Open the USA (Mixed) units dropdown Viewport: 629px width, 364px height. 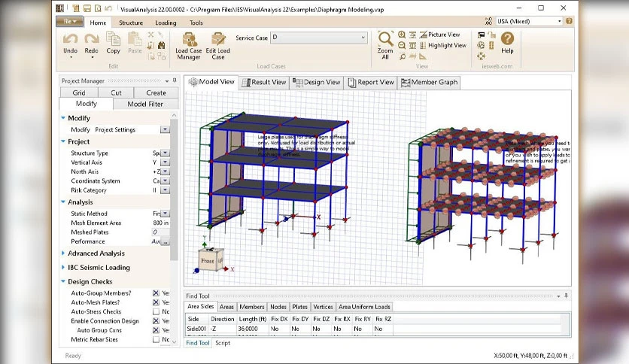[529, 21]
